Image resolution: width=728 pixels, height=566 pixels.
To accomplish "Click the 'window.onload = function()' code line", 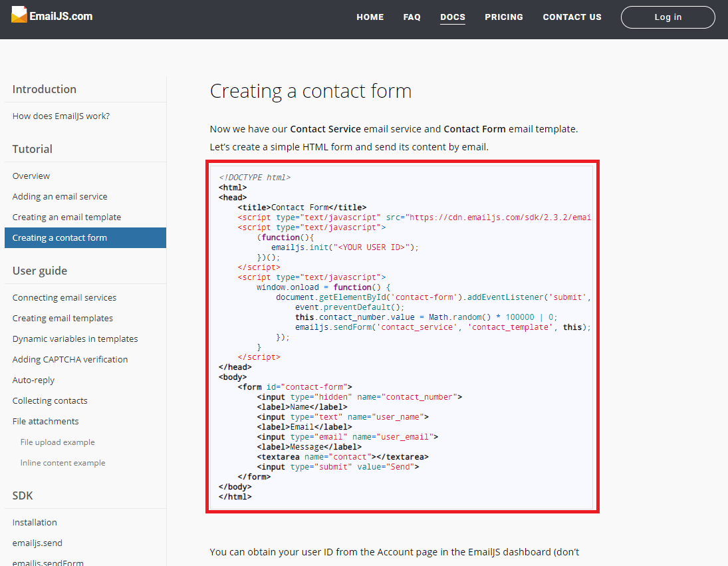I will tap(323, 287).
